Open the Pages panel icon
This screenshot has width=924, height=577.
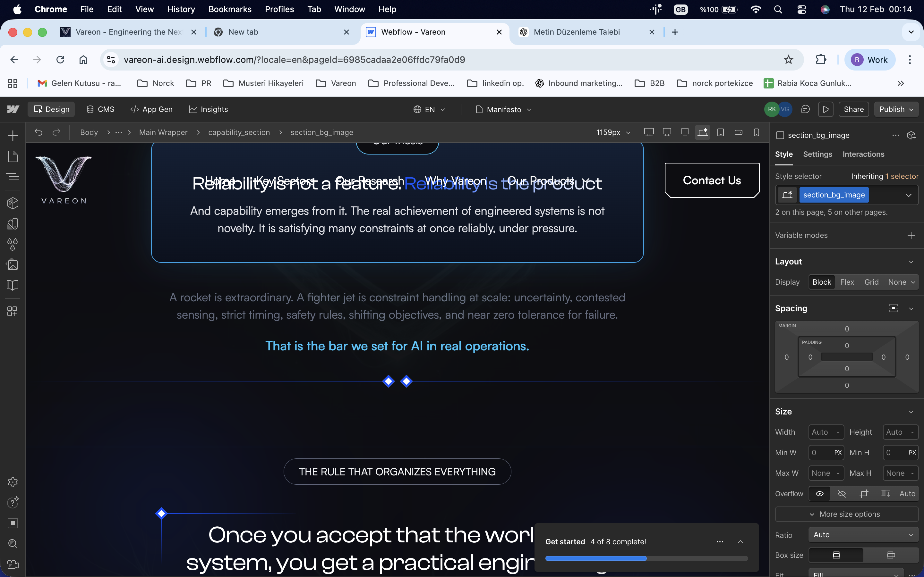pos(13,156)
